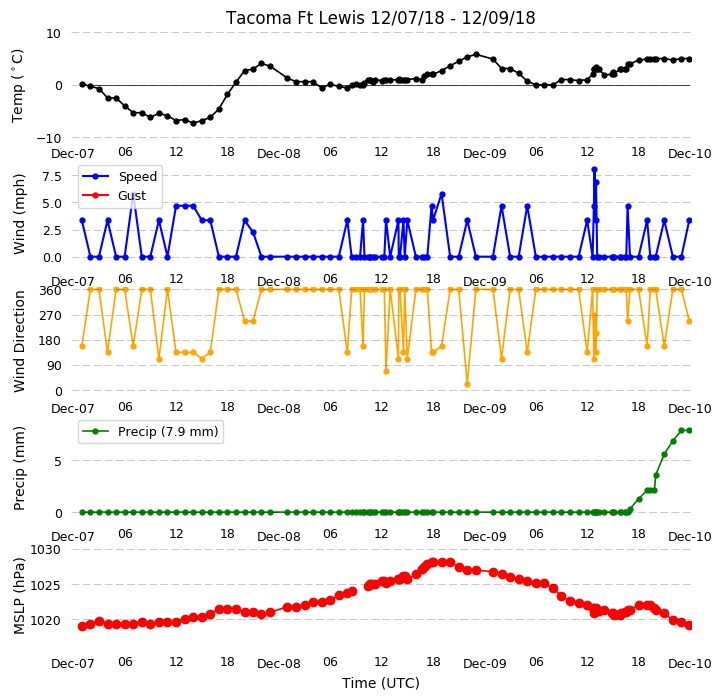Image resolution: width=722 pixels, height=700 pixels.
Task: Click the lowest temperature data point
Action: (x=193, y=123)
